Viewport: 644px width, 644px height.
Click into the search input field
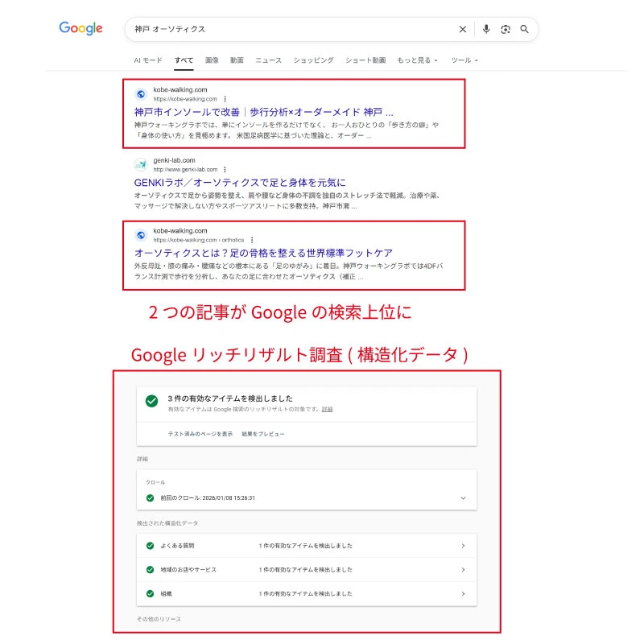290,29
